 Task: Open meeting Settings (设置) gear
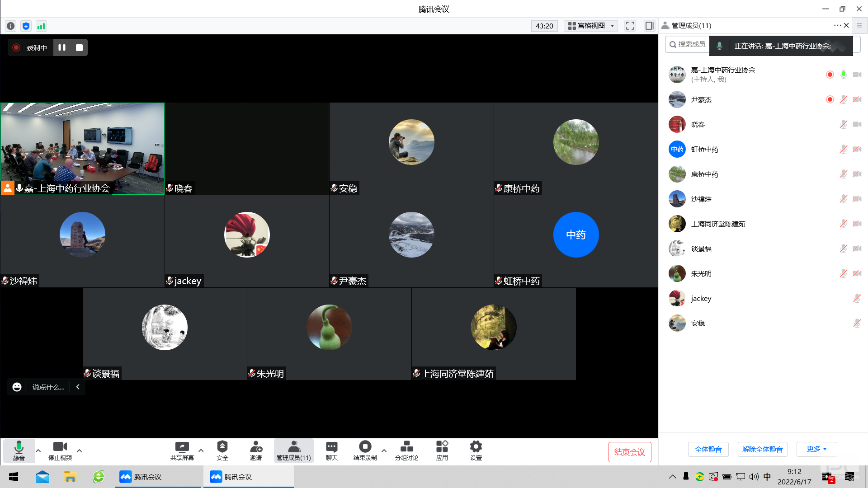[476, 450]
